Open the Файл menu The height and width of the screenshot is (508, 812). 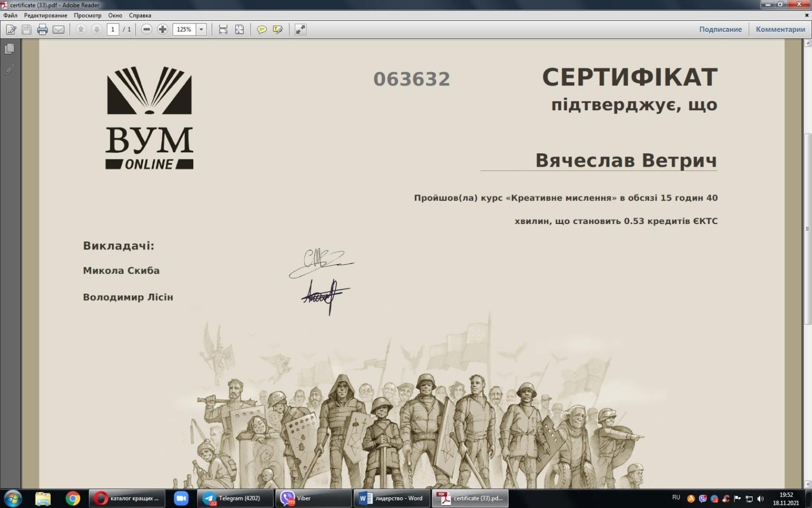pos(10,15)
